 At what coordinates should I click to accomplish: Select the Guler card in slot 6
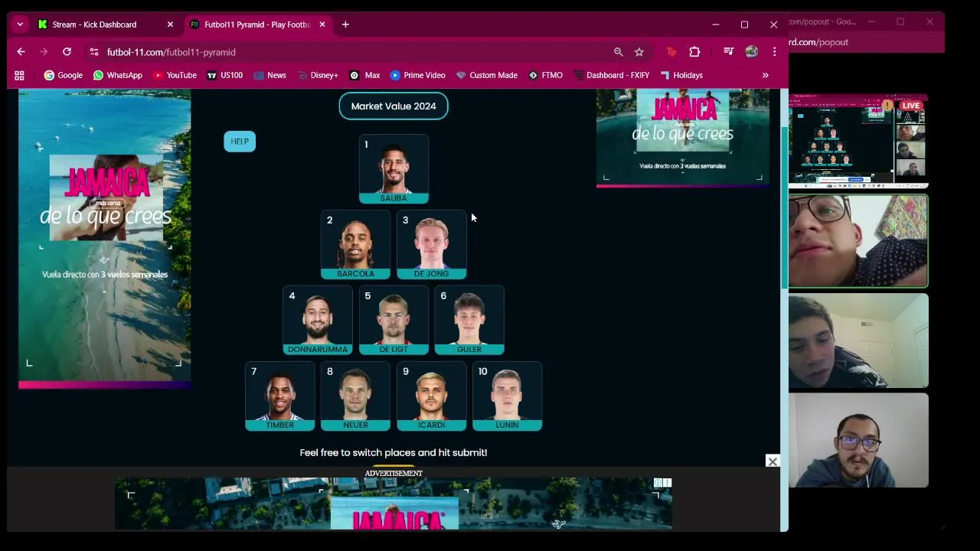(x=469, y=321)
